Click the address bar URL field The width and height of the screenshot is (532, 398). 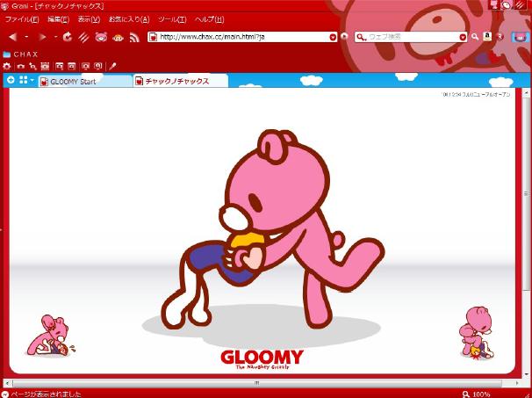click(243, 37)
